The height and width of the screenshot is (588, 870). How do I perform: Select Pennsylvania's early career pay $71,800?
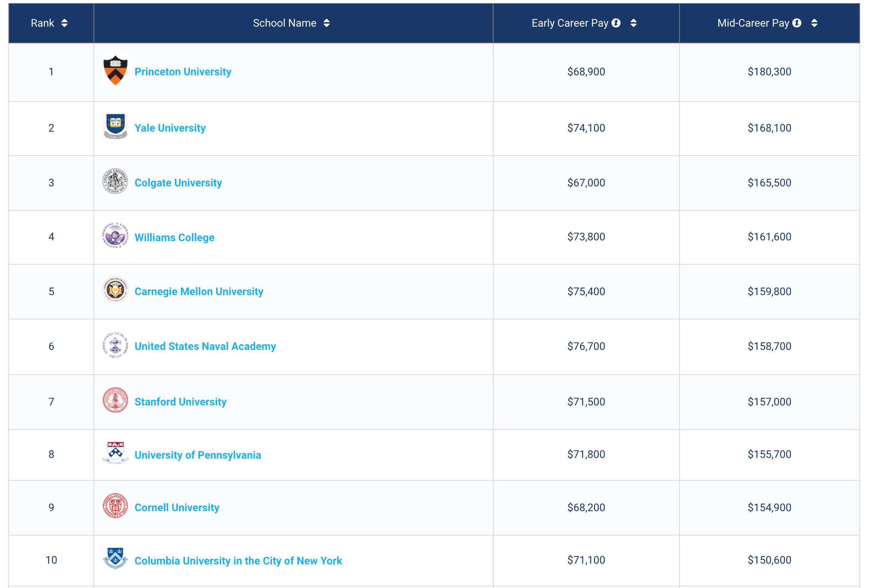pyautogui.click(x=586, y=454)
